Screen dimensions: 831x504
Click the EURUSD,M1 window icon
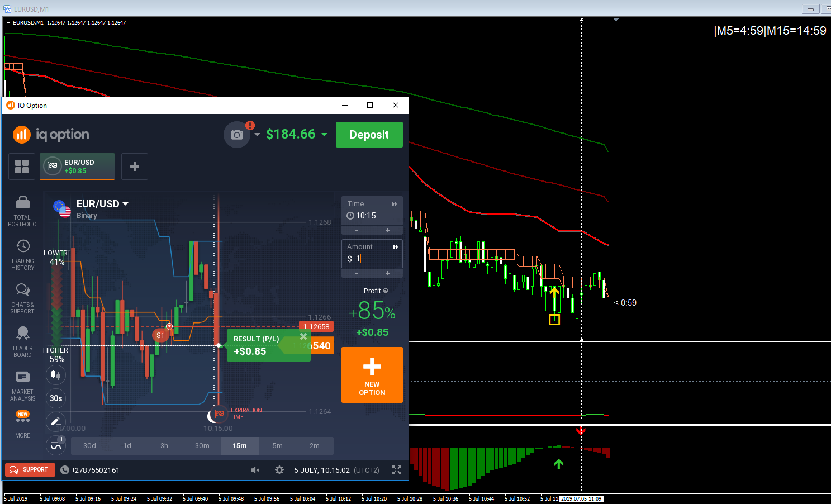pyautogui.click(x=7, y=9)
